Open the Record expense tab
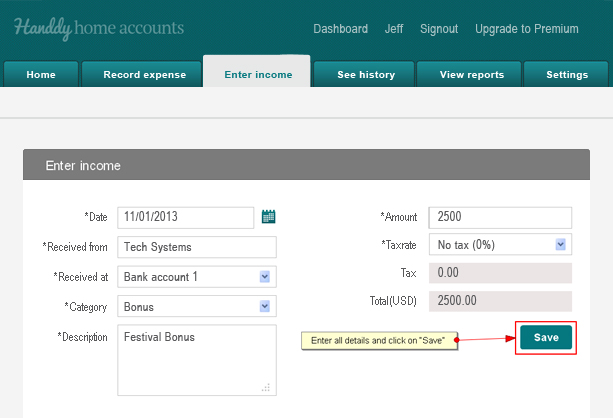 pyautogui.click(x=145, y=74)
